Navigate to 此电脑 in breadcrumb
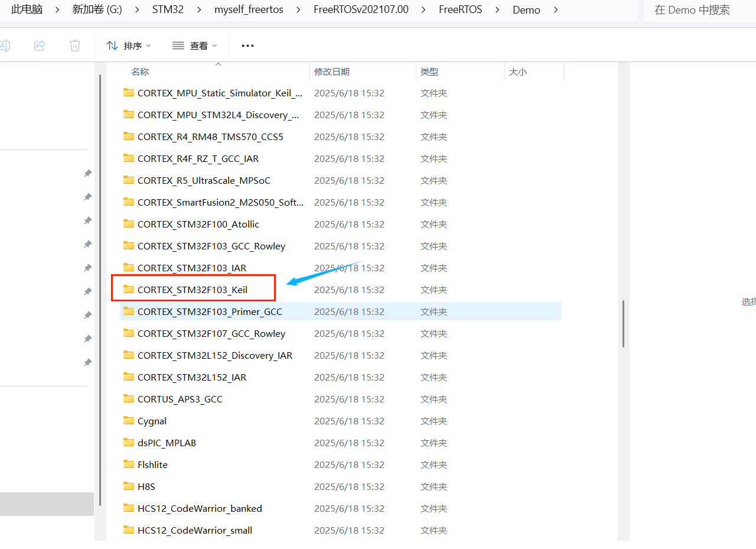 27,9
